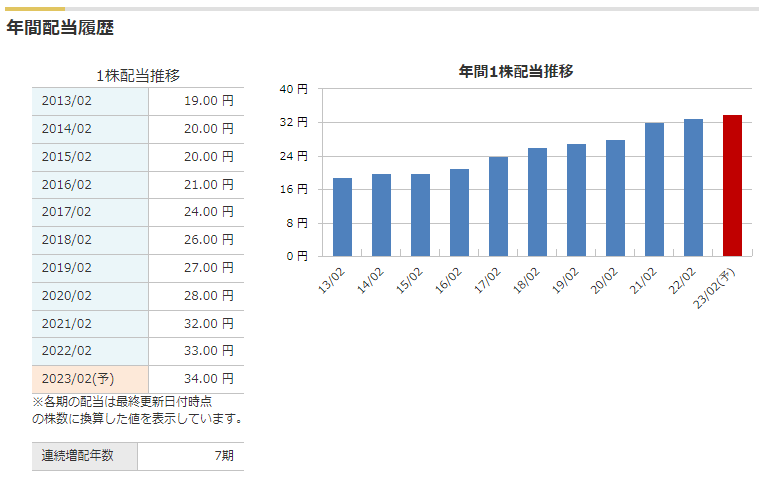Viewport: 759px width, 477px height.
Task: Click the 2016/02 row label
Action: coord(66,185)
